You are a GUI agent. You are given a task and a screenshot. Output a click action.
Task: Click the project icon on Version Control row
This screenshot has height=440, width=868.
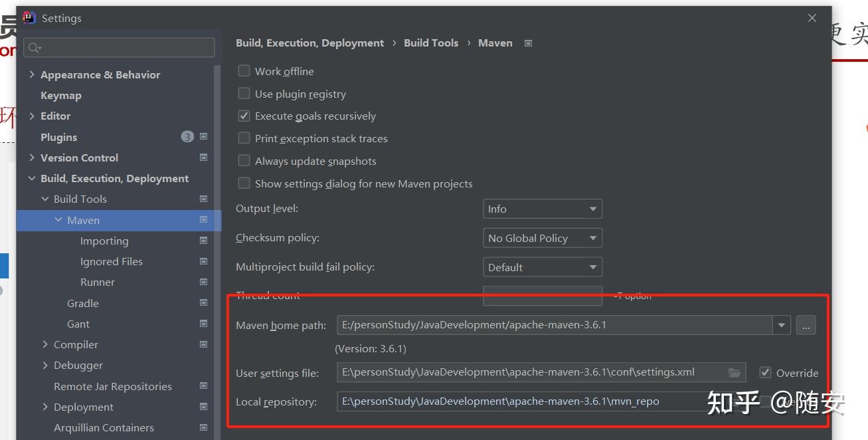(203, 158)
